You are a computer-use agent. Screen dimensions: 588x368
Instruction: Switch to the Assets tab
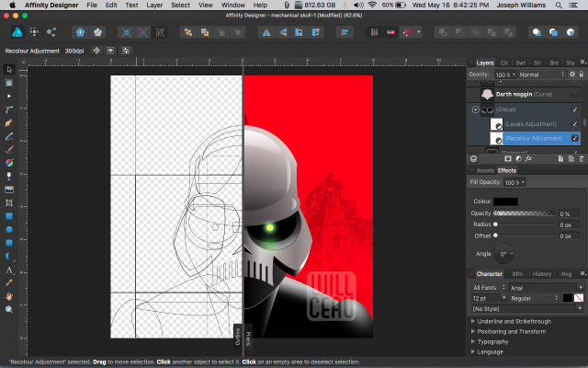point(485,170)
